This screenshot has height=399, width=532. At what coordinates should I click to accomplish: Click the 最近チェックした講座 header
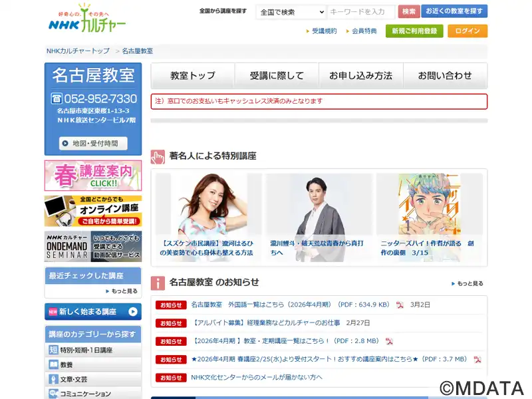pos(93,276)
